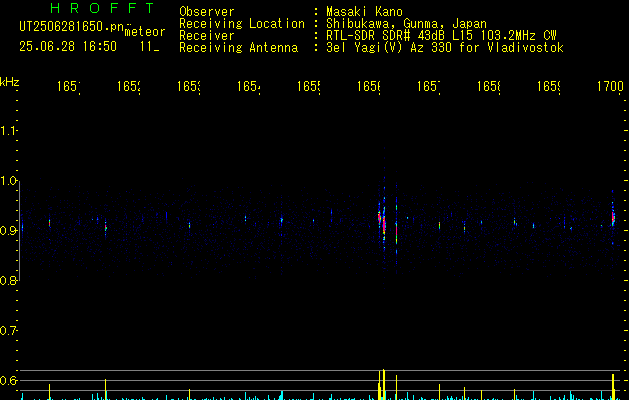Click the yellow power bar beneath 1700
The width and height of the screenshot is (629, 400).
(613, 387)
